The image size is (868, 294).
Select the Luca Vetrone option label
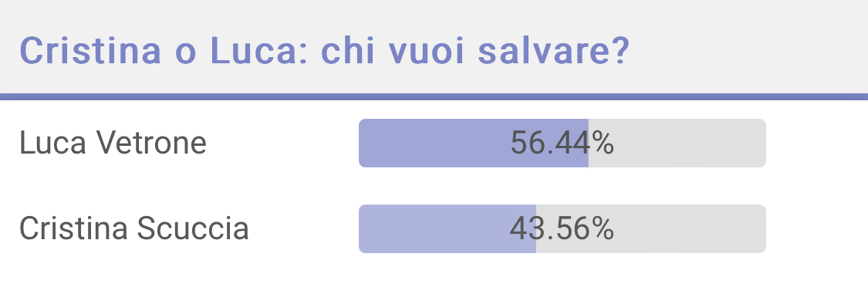[113, 143]
